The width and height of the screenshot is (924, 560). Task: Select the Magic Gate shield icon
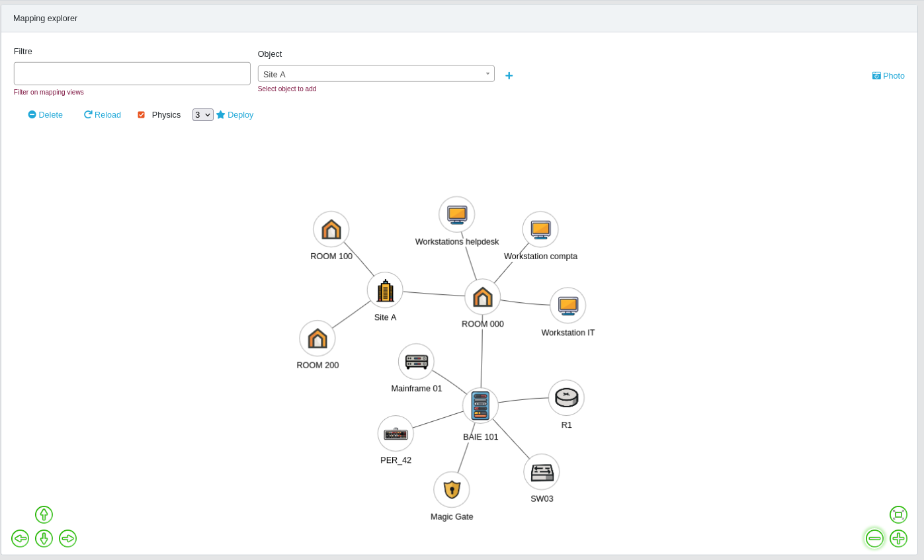click(452, 489)
